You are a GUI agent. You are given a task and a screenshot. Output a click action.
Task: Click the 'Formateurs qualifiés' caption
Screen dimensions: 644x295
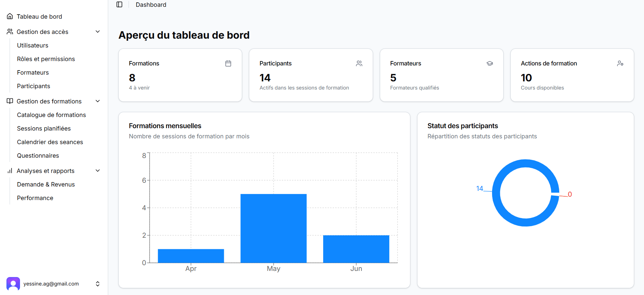click(x=414, y=88)
